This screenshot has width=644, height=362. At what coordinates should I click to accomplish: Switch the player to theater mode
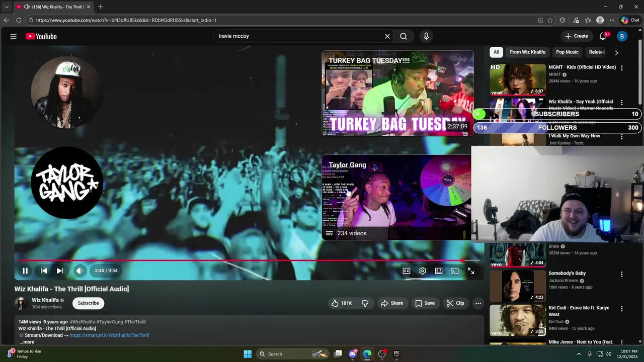point(439,271)
